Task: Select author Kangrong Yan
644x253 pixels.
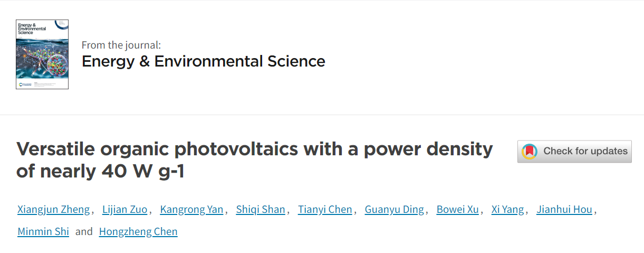Action: (192, 210)
